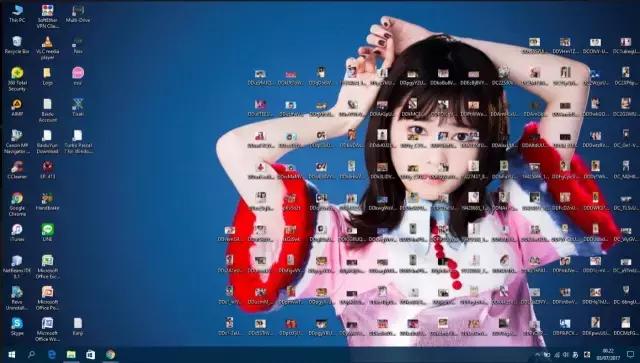
Task: Toggle the Japanese IME input indicator
Action: pyautogui.click(x=576, y=354)
